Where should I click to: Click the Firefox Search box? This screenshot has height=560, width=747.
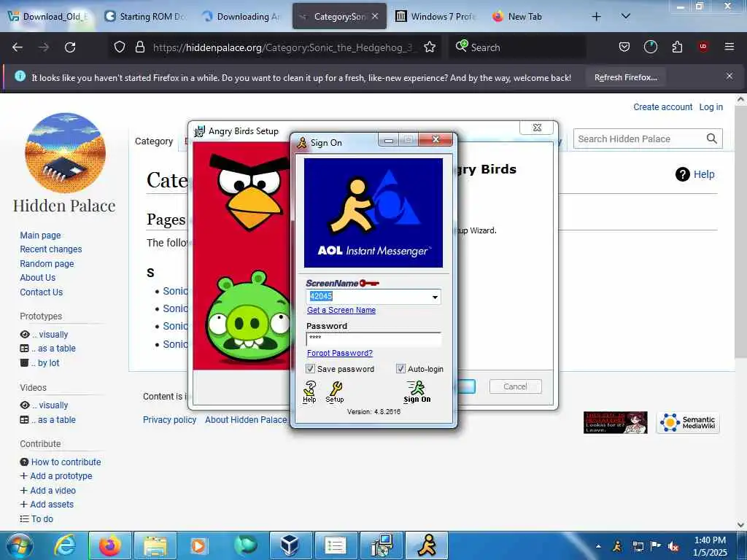[x=517, y=47]
